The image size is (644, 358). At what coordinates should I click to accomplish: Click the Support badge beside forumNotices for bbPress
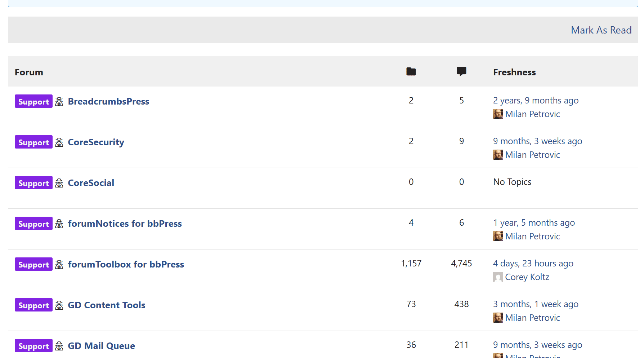[x=33, y=224]
